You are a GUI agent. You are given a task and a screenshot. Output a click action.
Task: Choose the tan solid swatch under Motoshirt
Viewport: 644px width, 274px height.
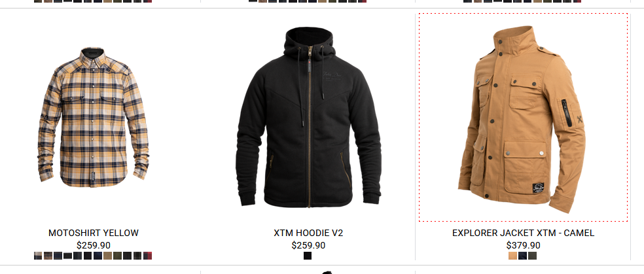click(107, 256)
